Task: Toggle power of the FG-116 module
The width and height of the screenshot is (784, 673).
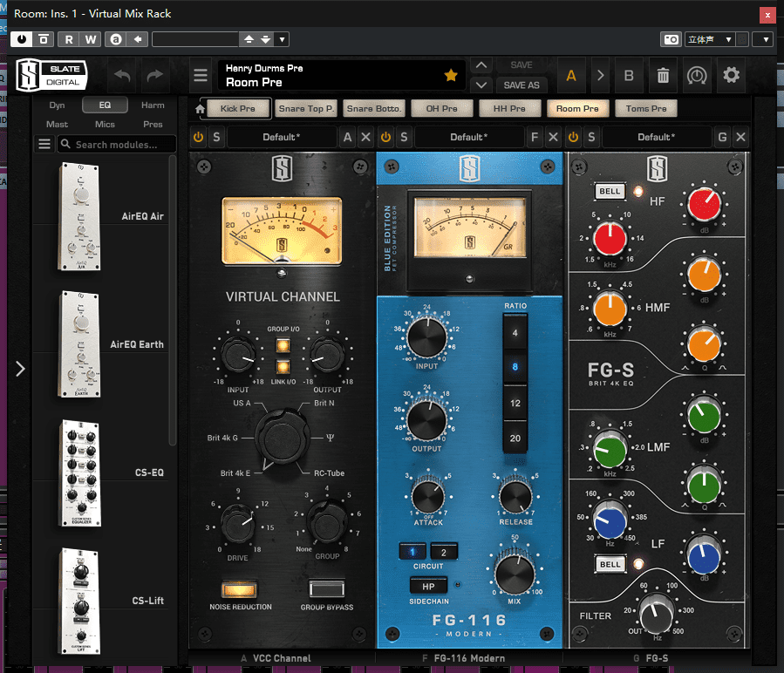Action: [385, 137]
